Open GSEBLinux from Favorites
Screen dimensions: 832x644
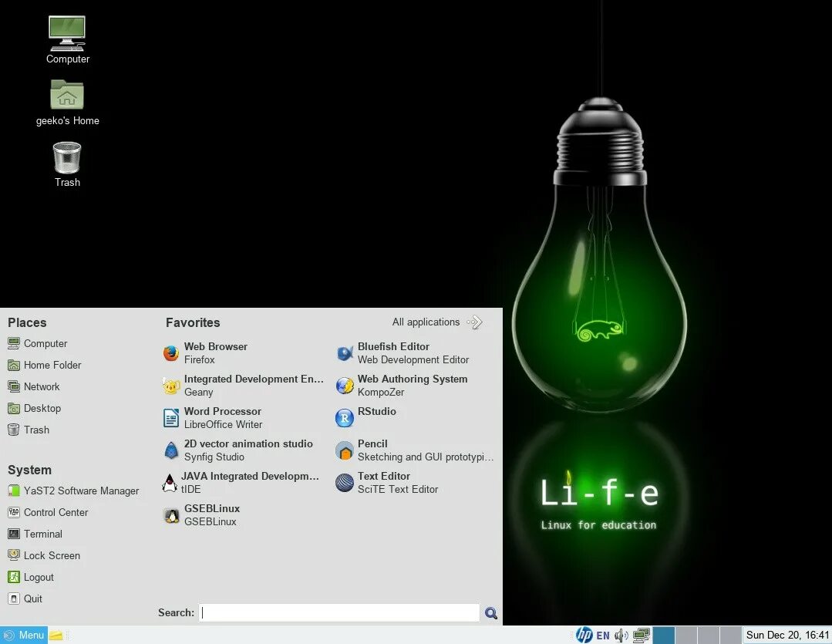pos(201,515)
